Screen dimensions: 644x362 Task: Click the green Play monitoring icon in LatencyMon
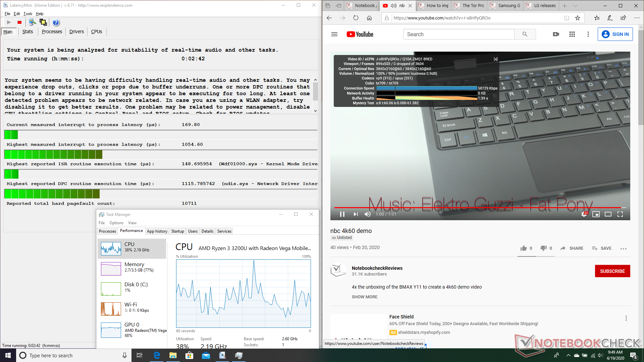pos(9,22)
